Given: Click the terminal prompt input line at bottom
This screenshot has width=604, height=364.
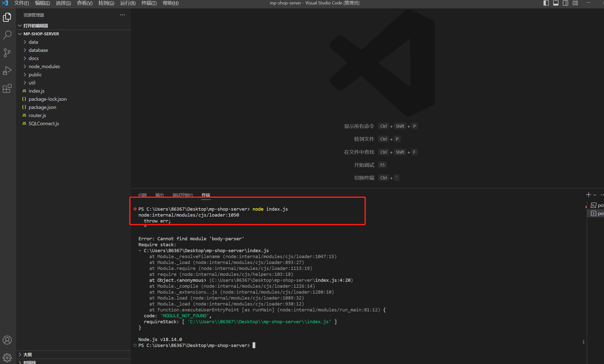Looking at the screenshot, I should 197,345.
